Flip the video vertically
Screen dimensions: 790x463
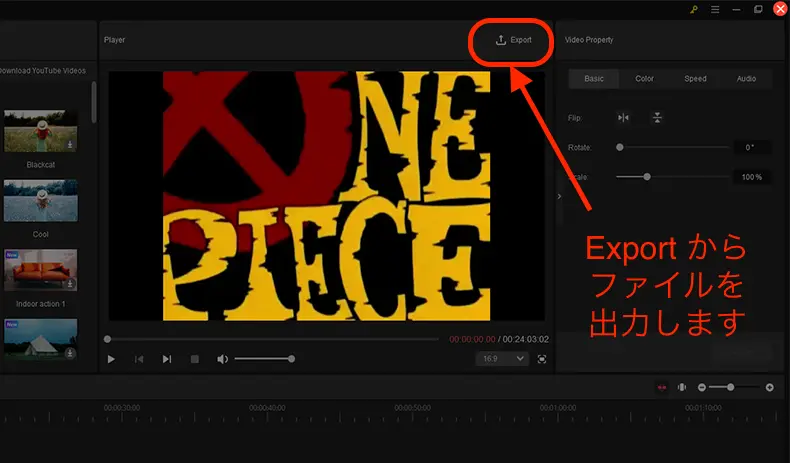(x=657, y=117)
